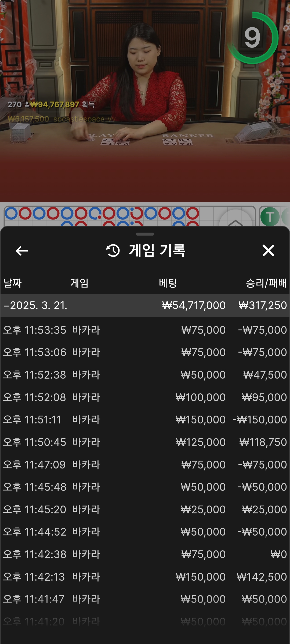Open the 오후 11:41:47 game record
This screenshot has width=290, height=644.
click(145, 599)
